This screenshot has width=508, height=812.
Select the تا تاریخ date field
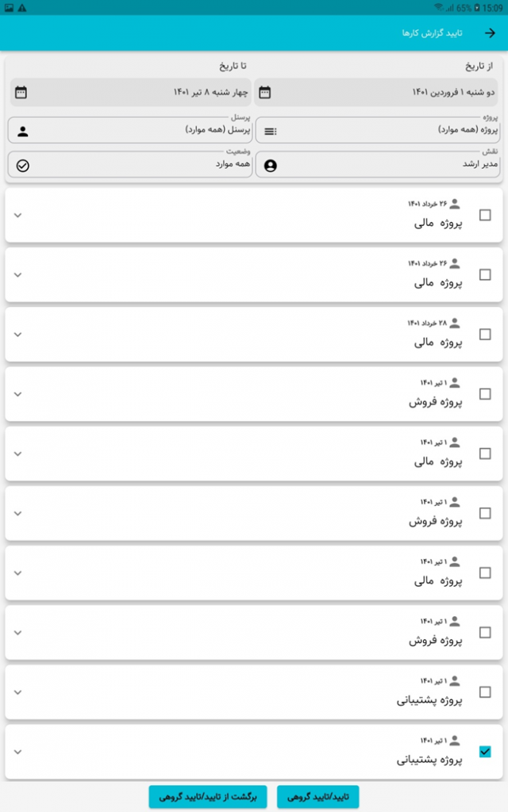131,92
